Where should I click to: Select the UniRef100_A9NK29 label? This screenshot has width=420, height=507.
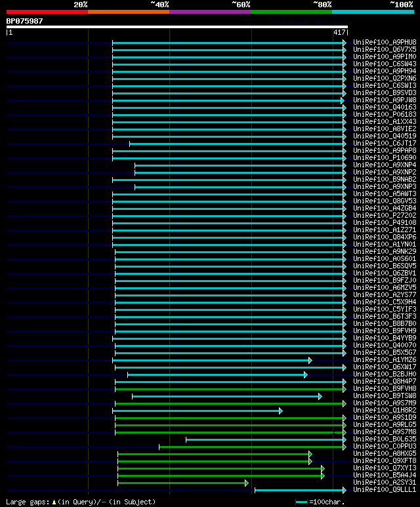pos(385,252)
